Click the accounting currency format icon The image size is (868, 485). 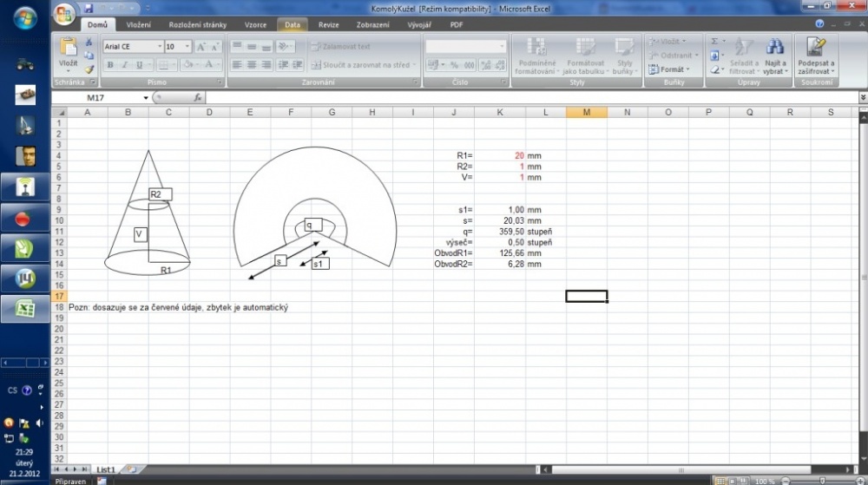coord(433,65)
